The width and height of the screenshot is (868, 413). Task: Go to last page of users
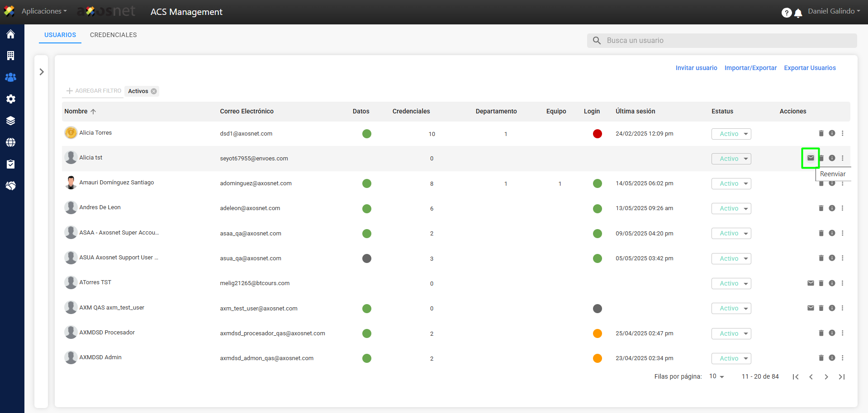842,377
